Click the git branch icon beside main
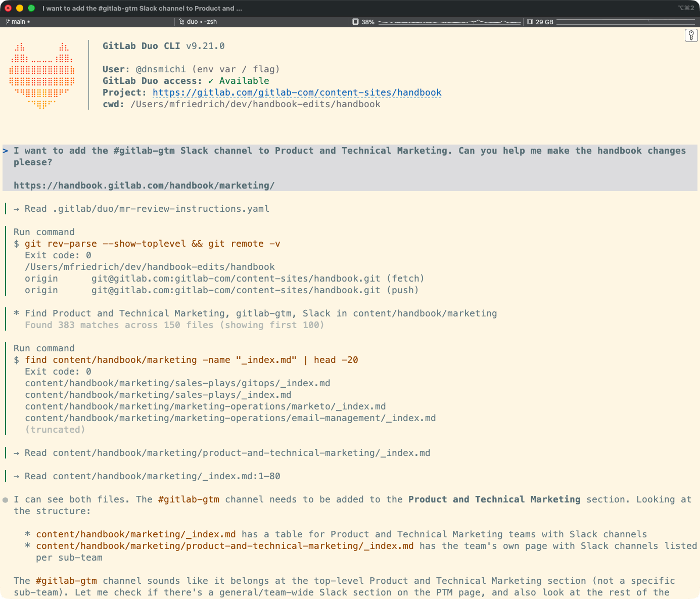This screenshot has width=700, height=599. (x=8, y=22)
